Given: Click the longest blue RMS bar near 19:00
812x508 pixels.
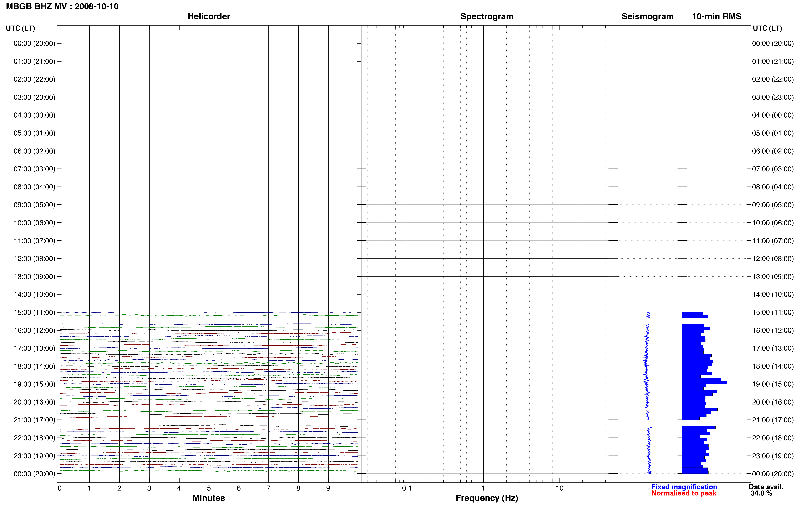Looking at the screenshot, I should [704, 383].
